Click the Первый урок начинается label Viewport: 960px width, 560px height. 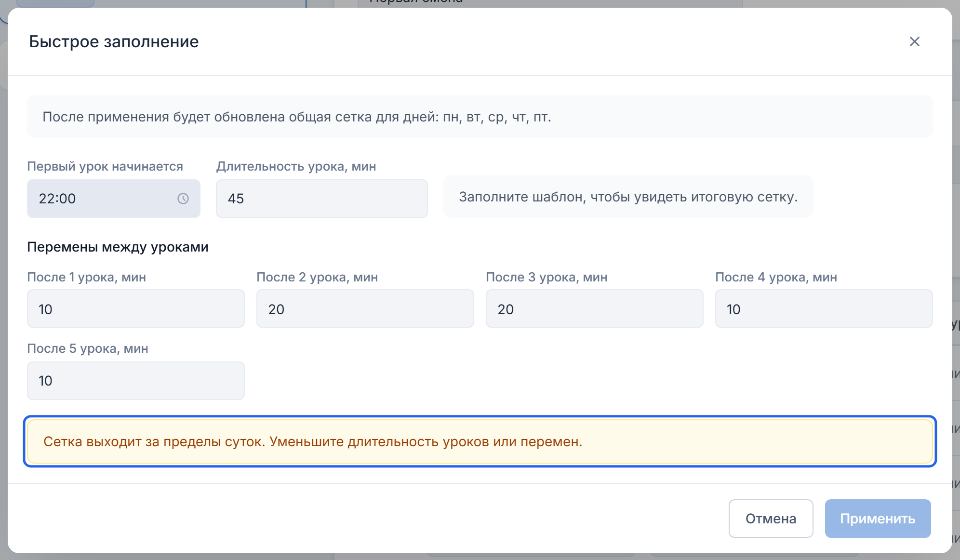tap(105, 166)
